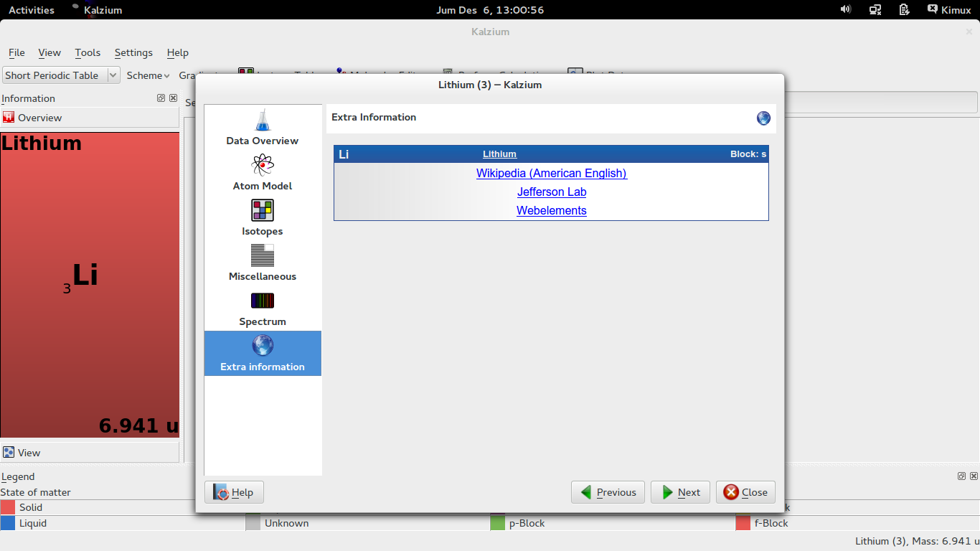
Task: Click the 'State of matter' legend label
Action: click(x=35, y=492)
